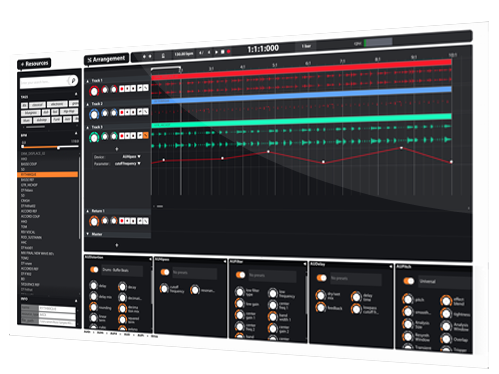
Task: Open the 1 bar quantize dropdown
Action: click(306, 46)
